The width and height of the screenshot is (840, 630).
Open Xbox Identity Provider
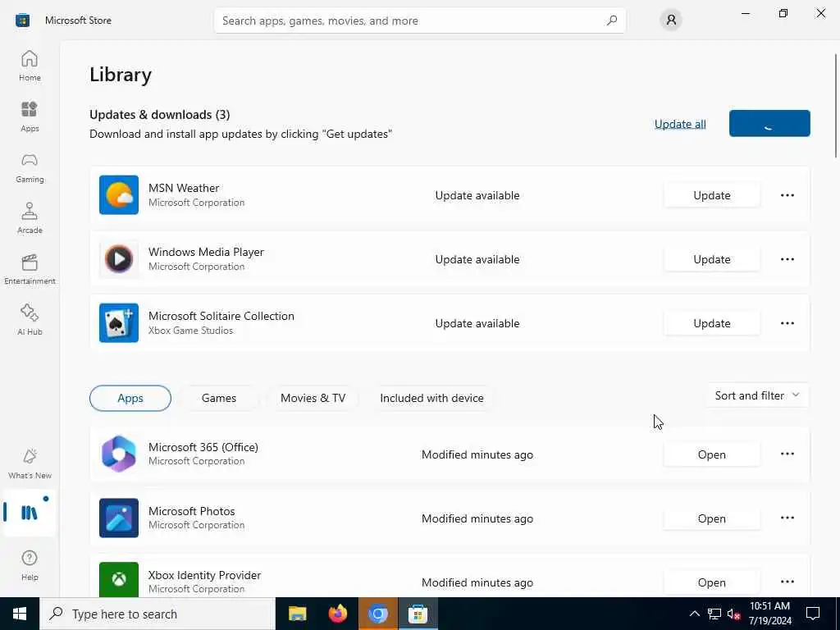coord(711,582)
